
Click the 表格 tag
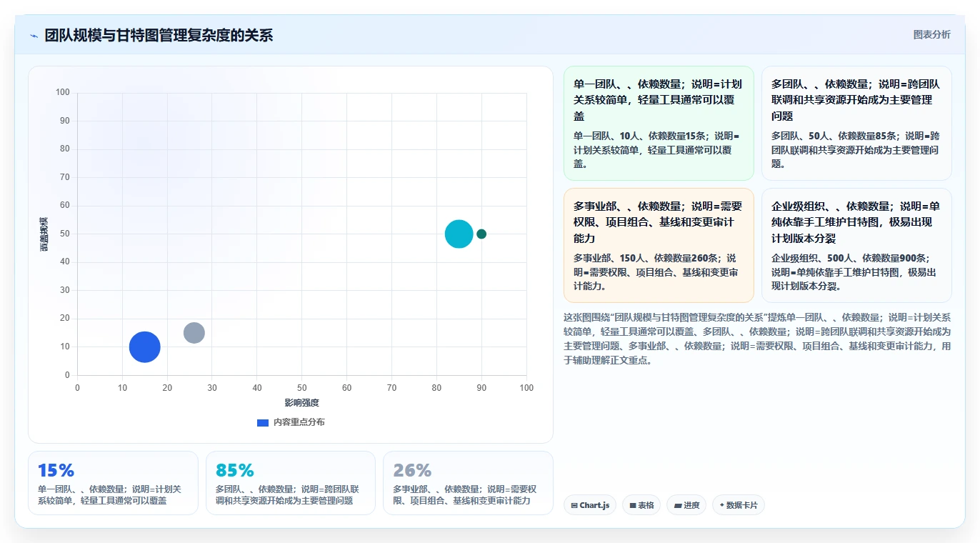click(641, 505)
